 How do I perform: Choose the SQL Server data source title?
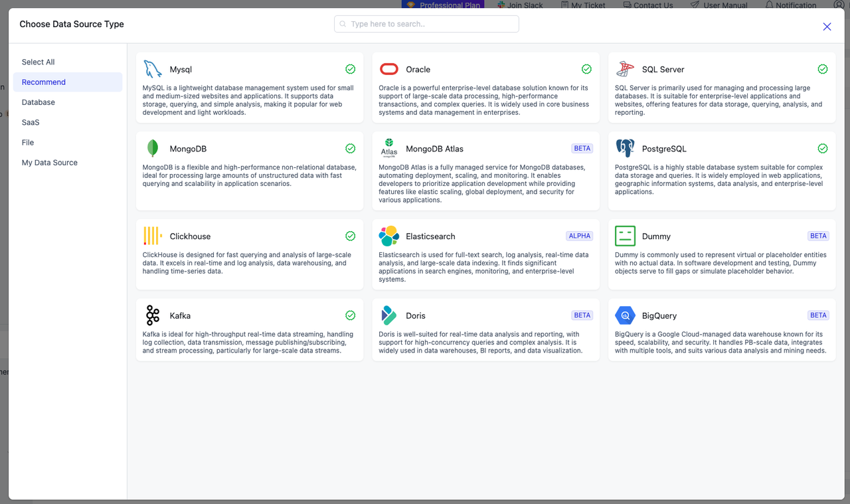[663, 69]
